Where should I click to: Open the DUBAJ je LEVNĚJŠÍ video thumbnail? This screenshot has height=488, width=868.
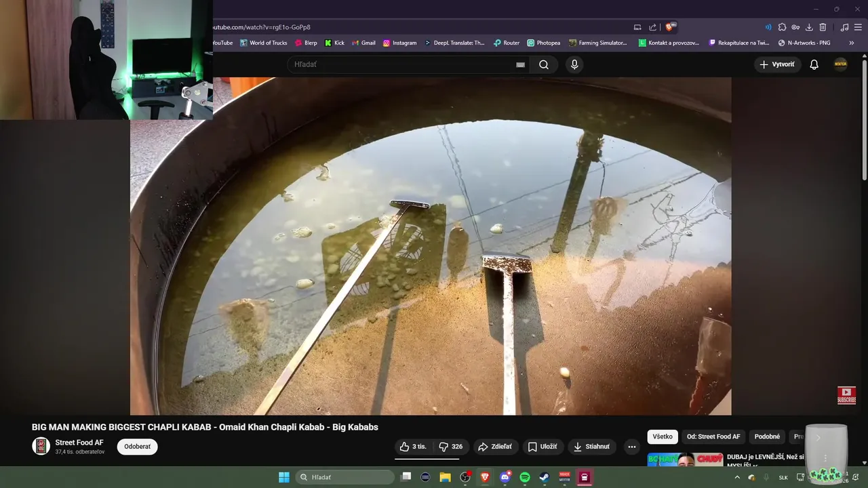[x=686, y=460]
